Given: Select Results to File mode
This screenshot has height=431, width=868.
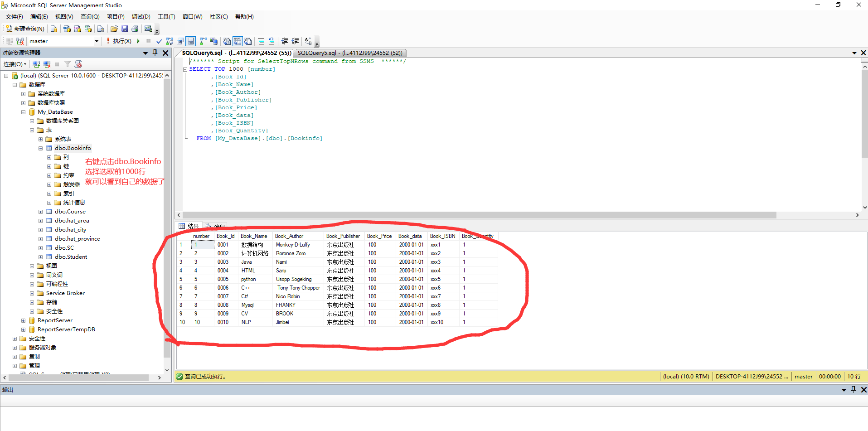Looking at the screenshot, I should click(x=248, y=41).
